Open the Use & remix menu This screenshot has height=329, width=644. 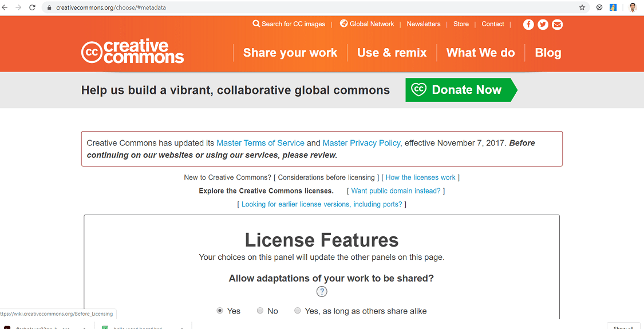[392, 53]
